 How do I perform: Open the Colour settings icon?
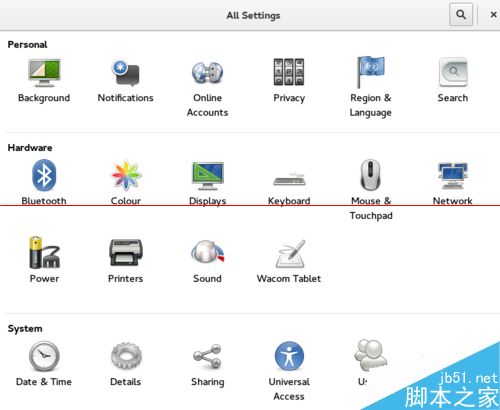[x=126, y=175]
